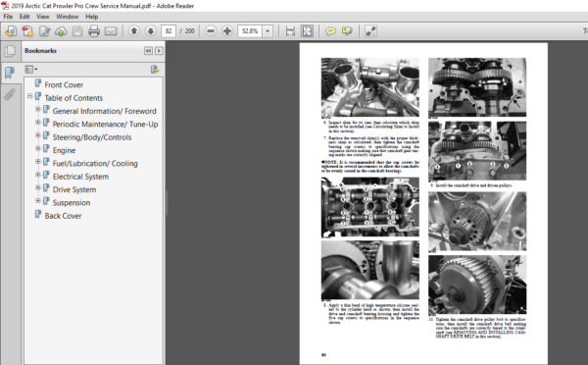Open the bookmarks options menu dropdown
Viewport: 588px width, 365px height.
pos(30,70)
